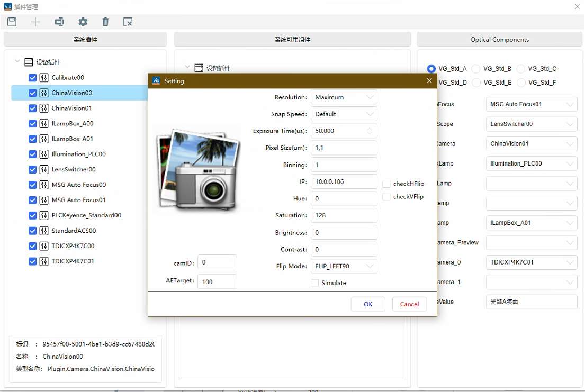This screenshot has height=392, width=585.
Task: Open the LensSwitcher00 scope dropdown
Action: point(532,124)
